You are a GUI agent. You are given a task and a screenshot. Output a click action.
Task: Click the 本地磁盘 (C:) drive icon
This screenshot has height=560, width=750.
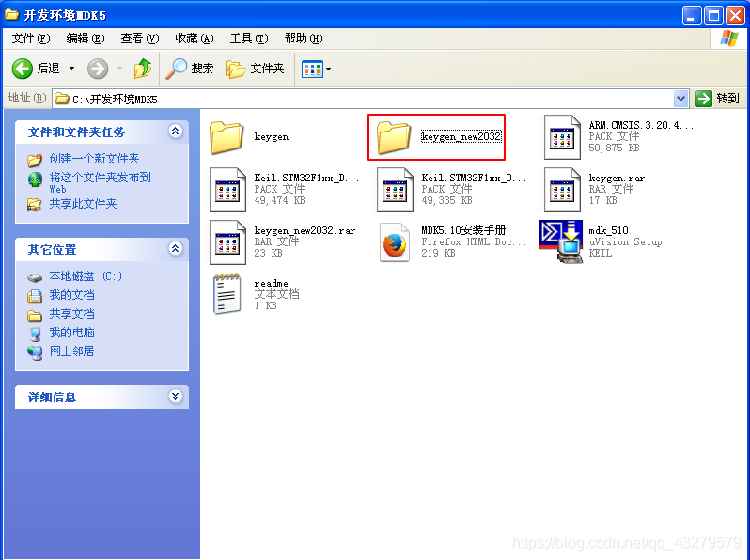tap(35, 277)
